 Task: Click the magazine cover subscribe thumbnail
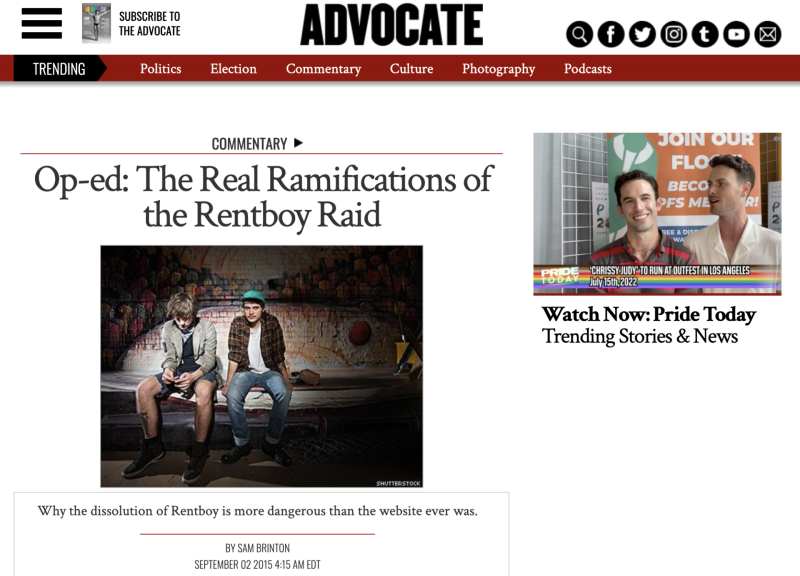pos(96,23)
